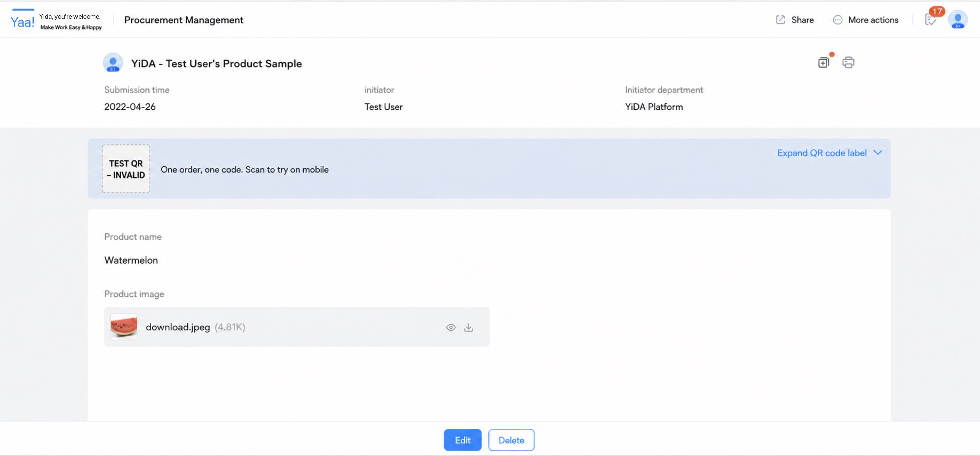The image size is (980, 456).
Task: Click the Yaa! logo
Action: pyautogui.click(x=22, y=22)
